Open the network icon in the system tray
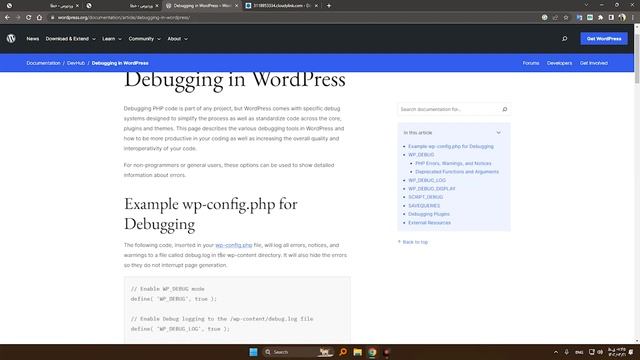640x360 pixels. pyautogui.click(x=591, y=352)
